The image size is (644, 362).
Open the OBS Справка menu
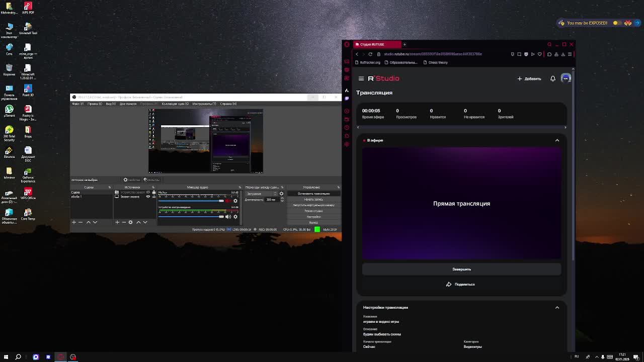point(228,104)
